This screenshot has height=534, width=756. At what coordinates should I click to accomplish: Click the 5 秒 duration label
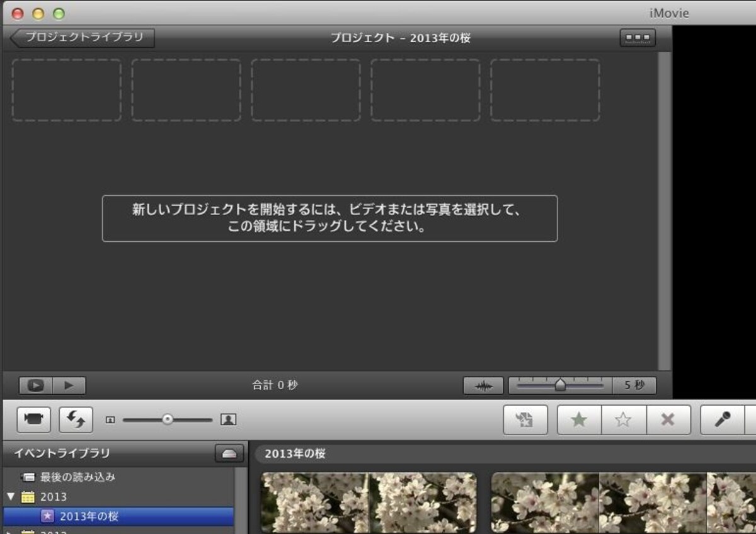pyautogui.click(x=634, y=385)
